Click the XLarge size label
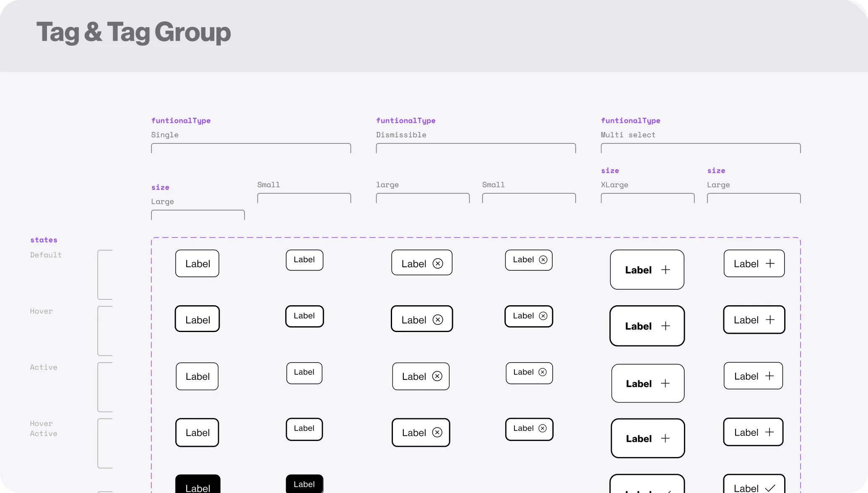The height and width of the screenshot is (493, 868). (x=614, y=185)
